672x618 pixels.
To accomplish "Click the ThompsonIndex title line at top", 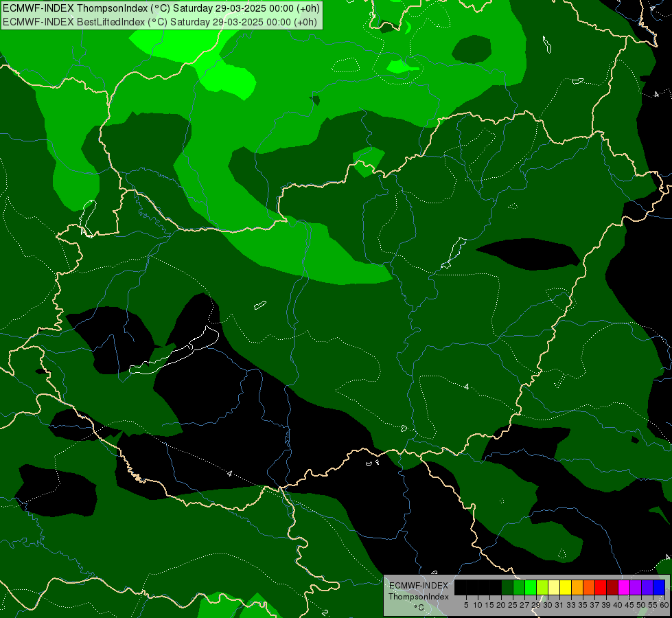I will [x=161, y=8].
